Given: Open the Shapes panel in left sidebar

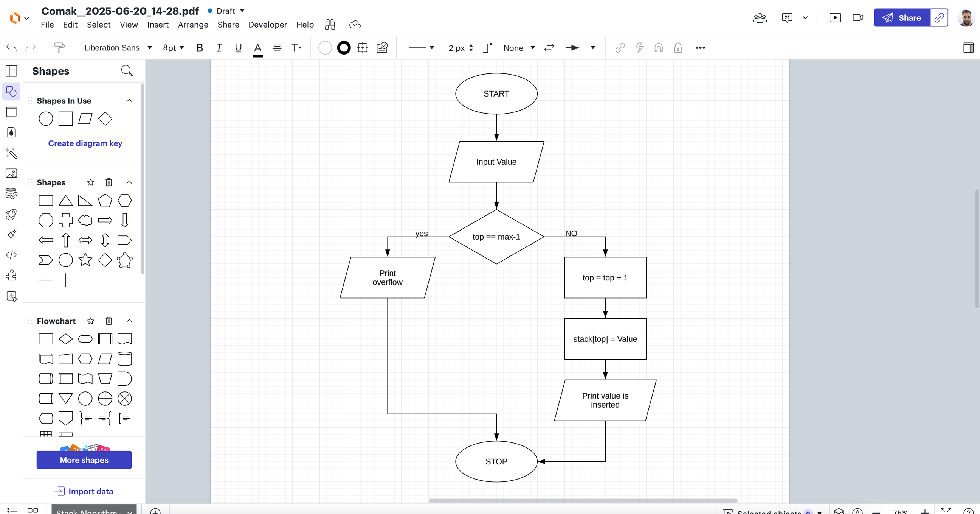Looking at the screenshot, I should pyautogui.click(x=11, y=91).
